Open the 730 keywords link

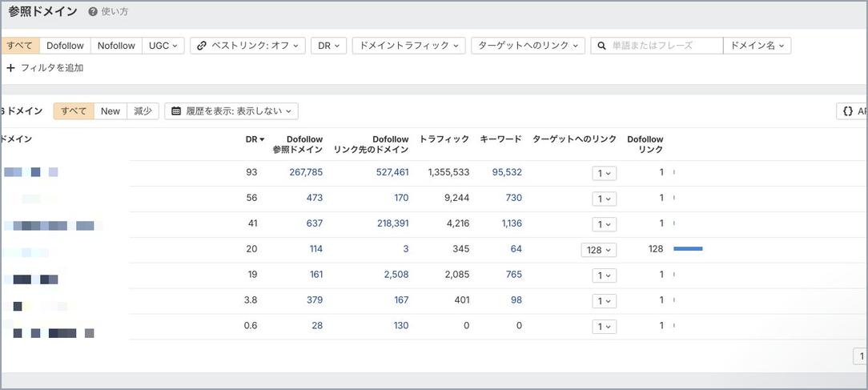pos(514,198)
